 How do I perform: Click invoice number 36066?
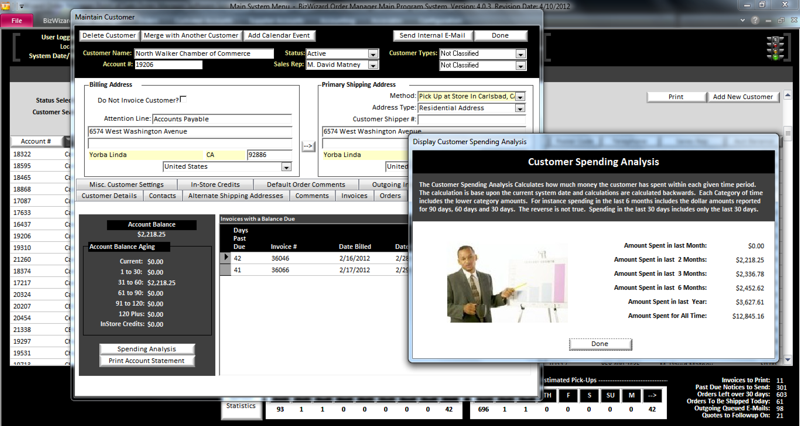280,270
